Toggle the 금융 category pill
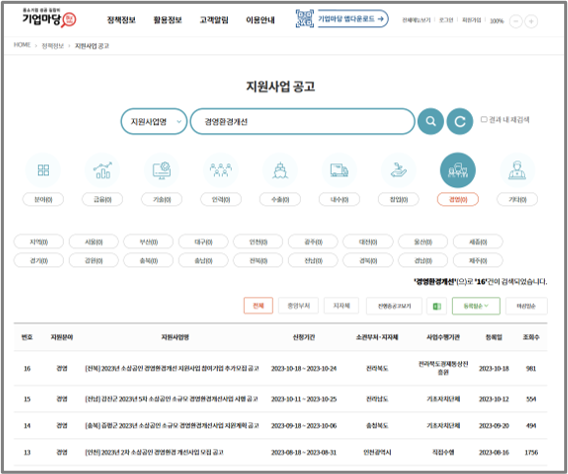568x474 pixels. [103, 200]
